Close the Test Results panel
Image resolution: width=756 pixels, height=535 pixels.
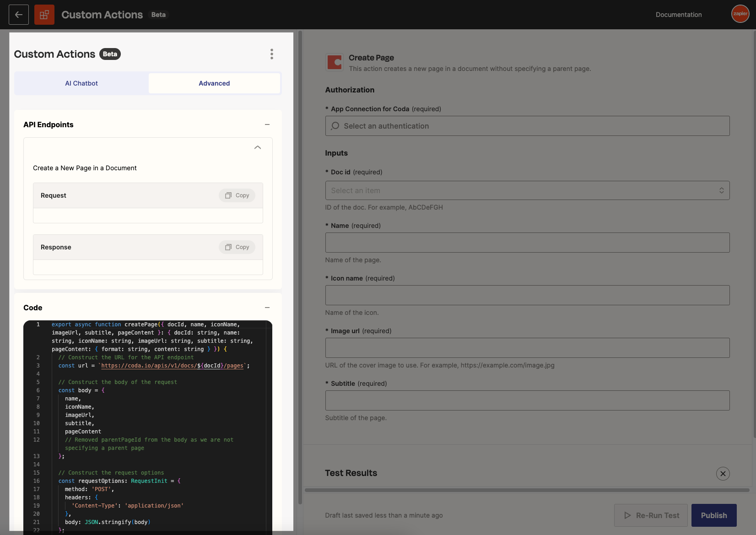pyautogui.click(x=723, y=474)
